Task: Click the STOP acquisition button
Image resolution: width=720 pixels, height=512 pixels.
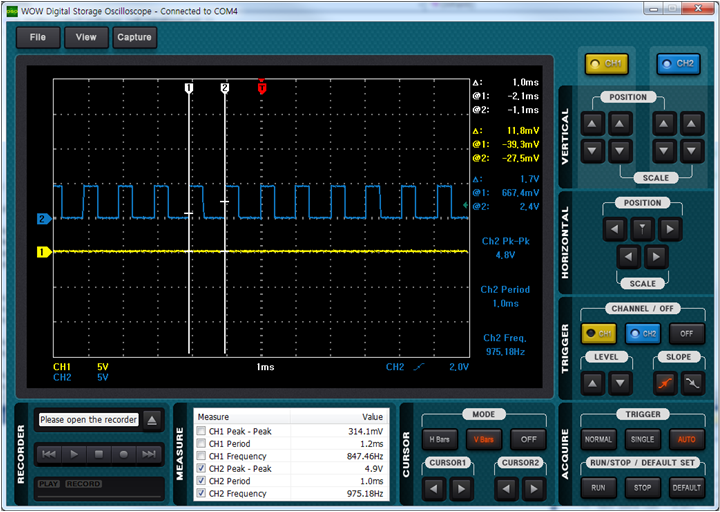Action: pyautogui.click(x=642, y=488)
